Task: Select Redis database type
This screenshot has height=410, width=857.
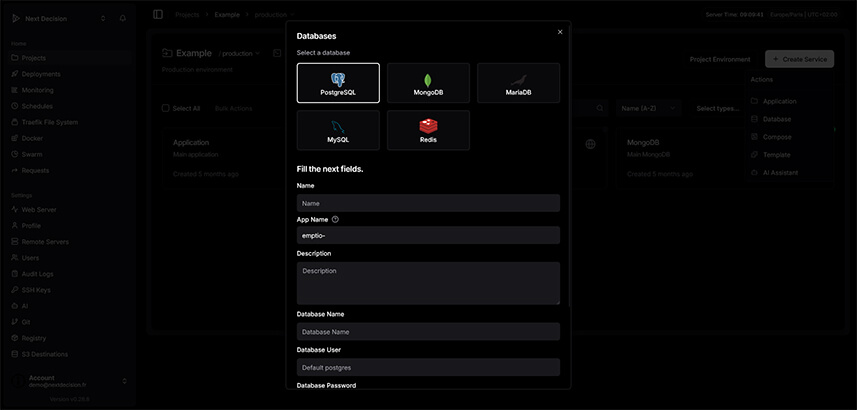Action: coord(428,130)
